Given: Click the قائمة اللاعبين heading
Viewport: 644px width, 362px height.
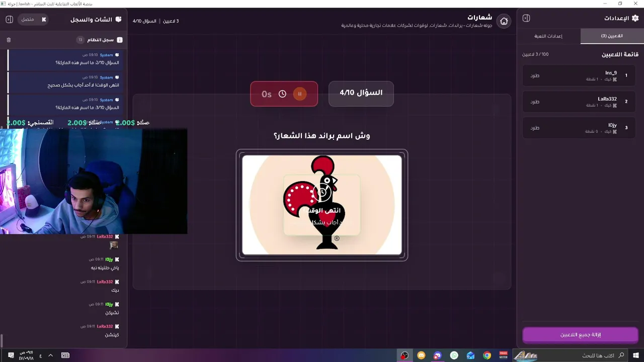Looking at the screenshot, I should pos(620,54).
